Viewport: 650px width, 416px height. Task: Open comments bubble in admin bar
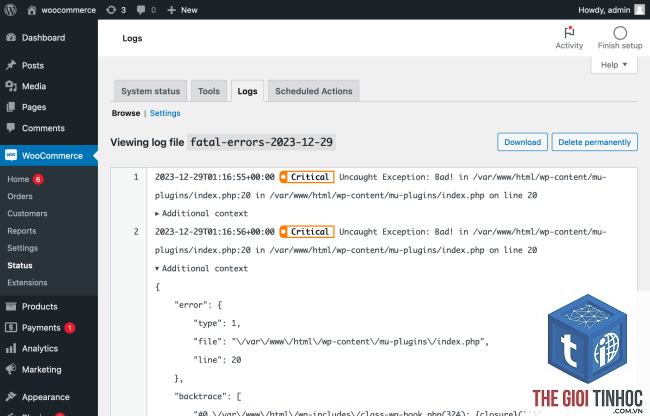(x=141, y=10)
